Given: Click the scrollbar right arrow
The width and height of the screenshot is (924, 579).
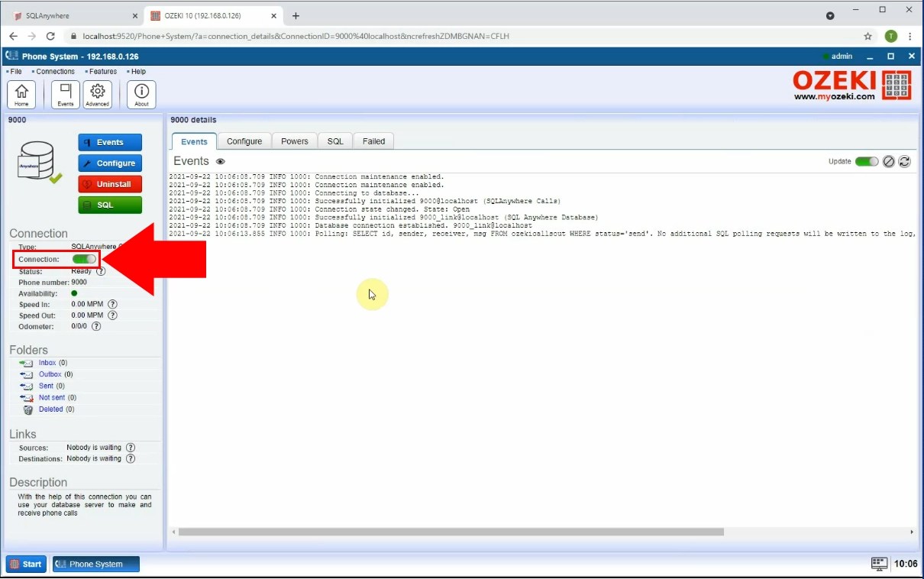Looking at the screenshot, I should (912, 532).
